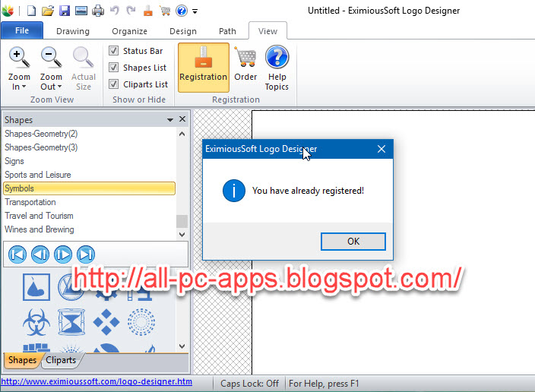
Task: Uncheck the Status Bar checkbox
Action: pyautogui.click(x=114, y=51)
